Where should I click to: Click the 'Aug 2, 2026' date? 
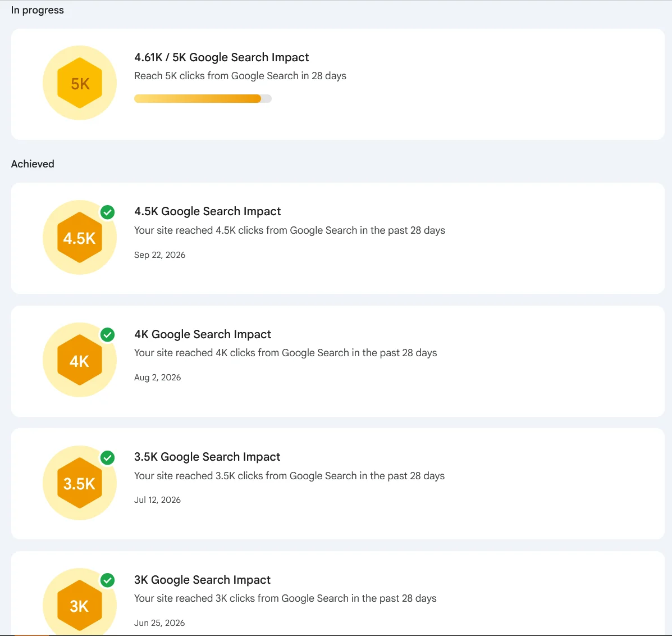(157, 378)
